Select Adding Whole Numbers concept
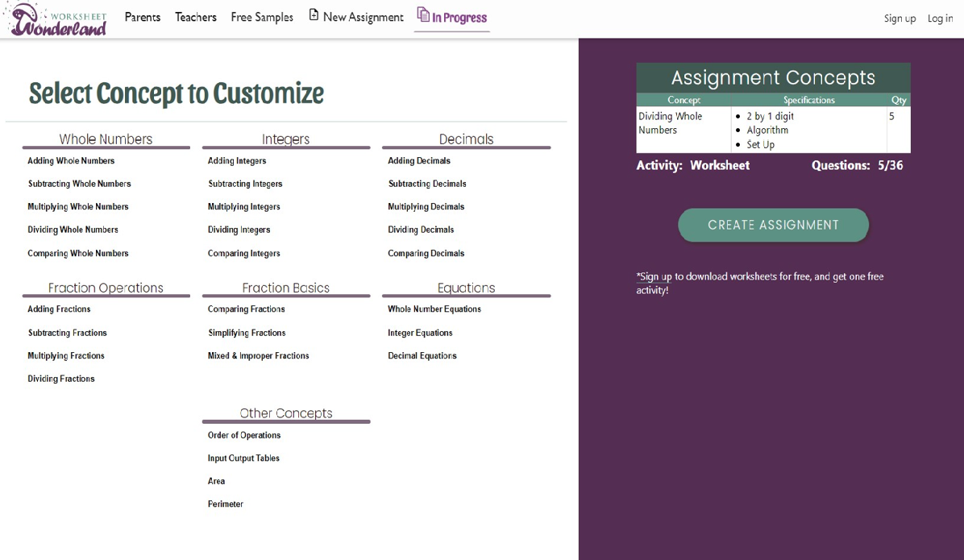964x560 pixels. (x=71, y=161)
